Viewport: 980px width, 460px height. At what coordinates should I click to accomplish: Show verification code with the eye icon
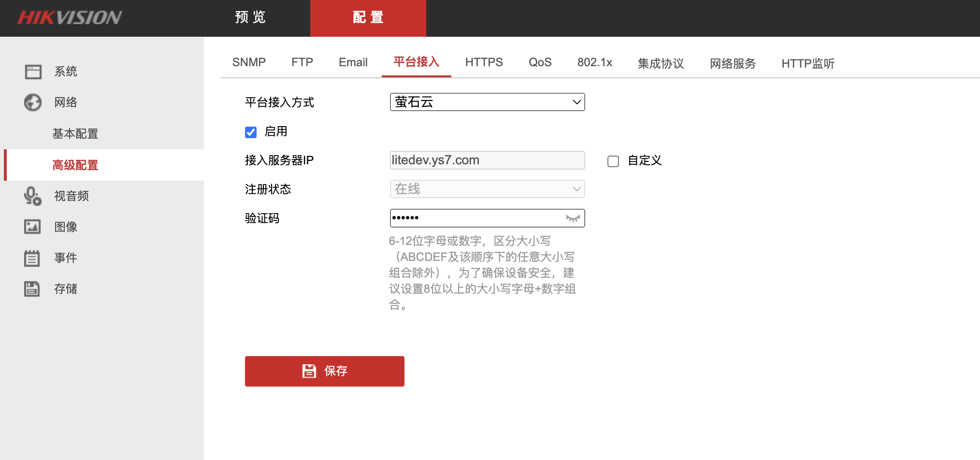tap(573, 218)
